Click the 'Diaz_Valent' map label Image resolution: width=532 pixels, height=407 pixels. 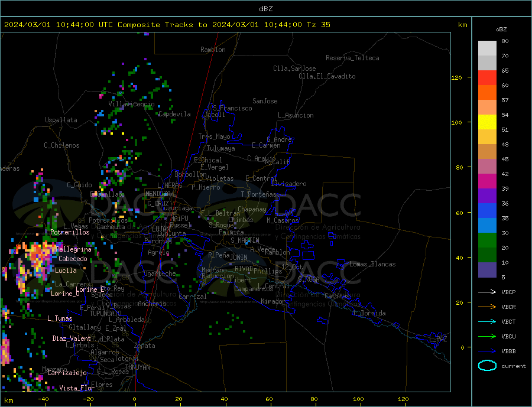pyautogui.click(x=72, y=338)
